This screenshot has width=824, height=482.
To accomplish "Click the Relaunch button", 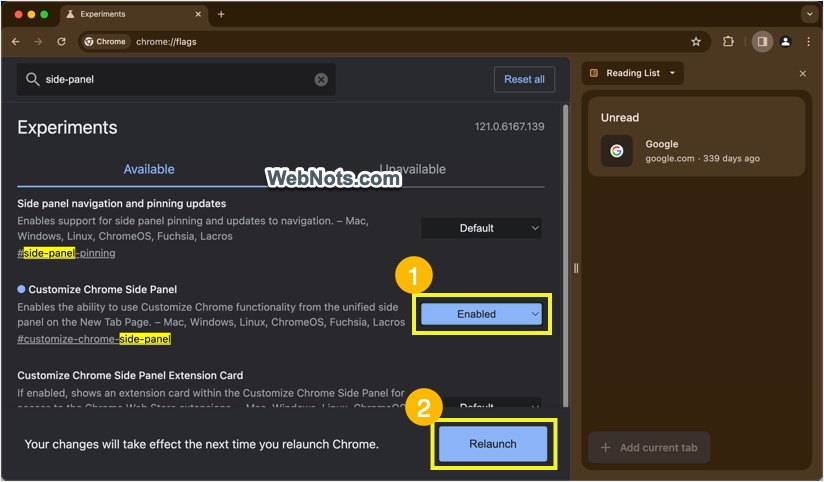I will pyautogui.click(x=493, y=444).
